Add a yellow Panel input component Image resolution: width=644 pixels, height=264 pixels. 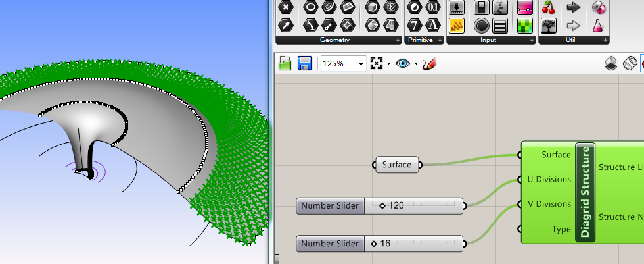click(x=457, y=26)
